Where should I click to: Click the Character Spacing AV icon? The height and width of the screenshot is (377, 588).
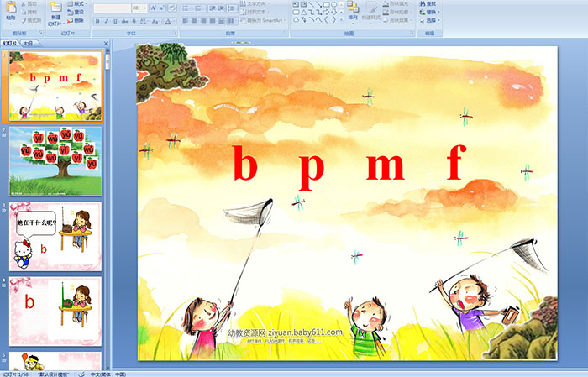[x=143, y=21]
